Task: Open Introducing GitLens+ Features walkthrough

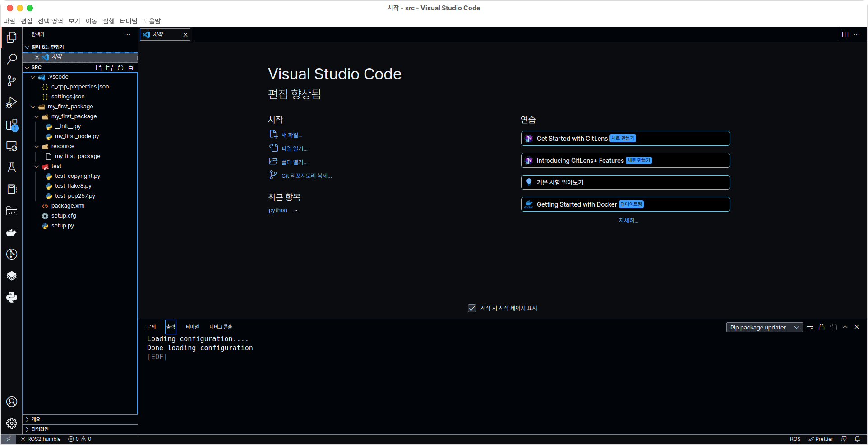Action: (625, 161)
